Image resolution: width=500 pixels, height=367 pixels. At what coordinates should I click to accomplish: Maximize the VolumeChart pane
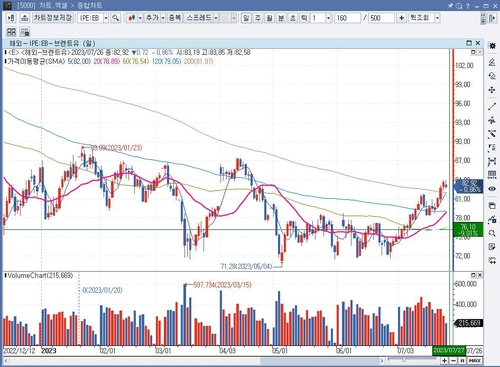pyautogui.click(x=473, y=275)
